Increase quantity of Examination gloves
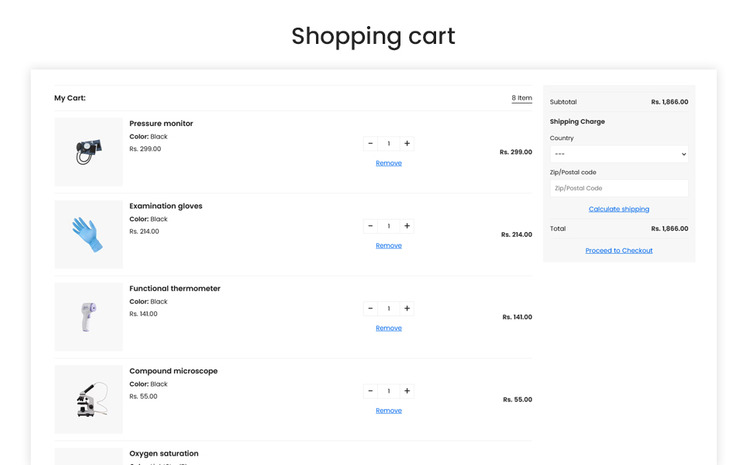The height and width of the screenshot is (465, 748). [407, 226]
